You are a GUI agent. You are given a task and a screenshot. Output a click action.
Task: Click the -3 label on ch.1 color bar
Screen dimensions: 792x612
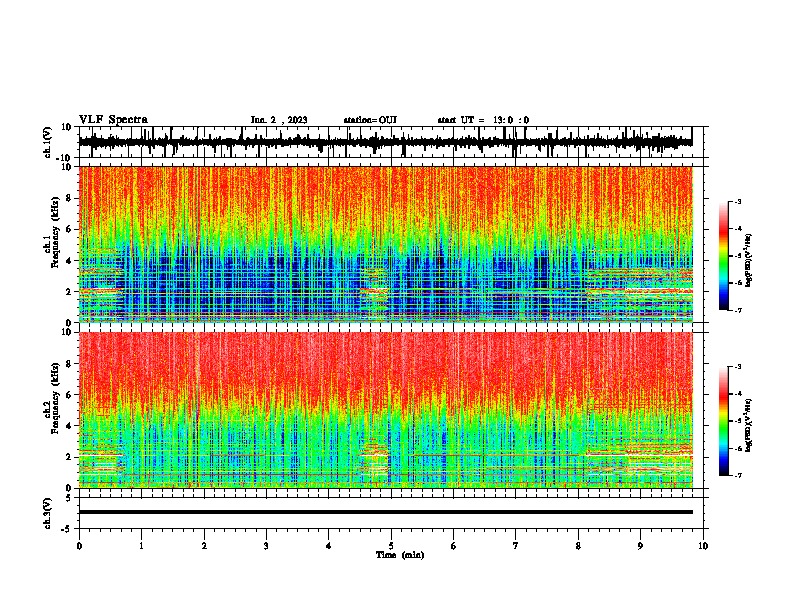[738, 202]
